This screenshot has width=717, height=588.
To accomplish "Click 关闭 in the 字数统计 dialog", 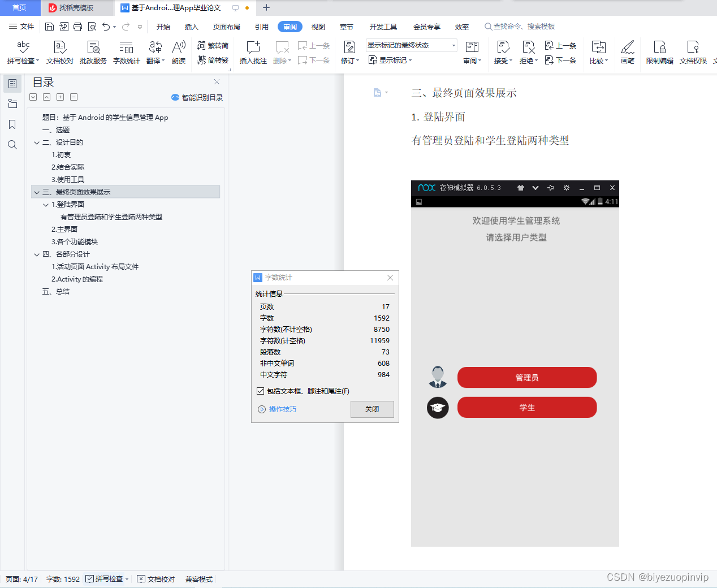I will [x=372, y=409].
